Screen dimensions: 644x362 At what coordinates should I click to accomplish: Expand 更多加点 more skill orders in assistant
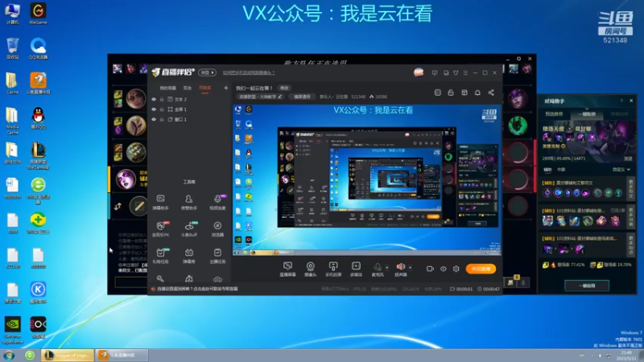tap(631, 245)
